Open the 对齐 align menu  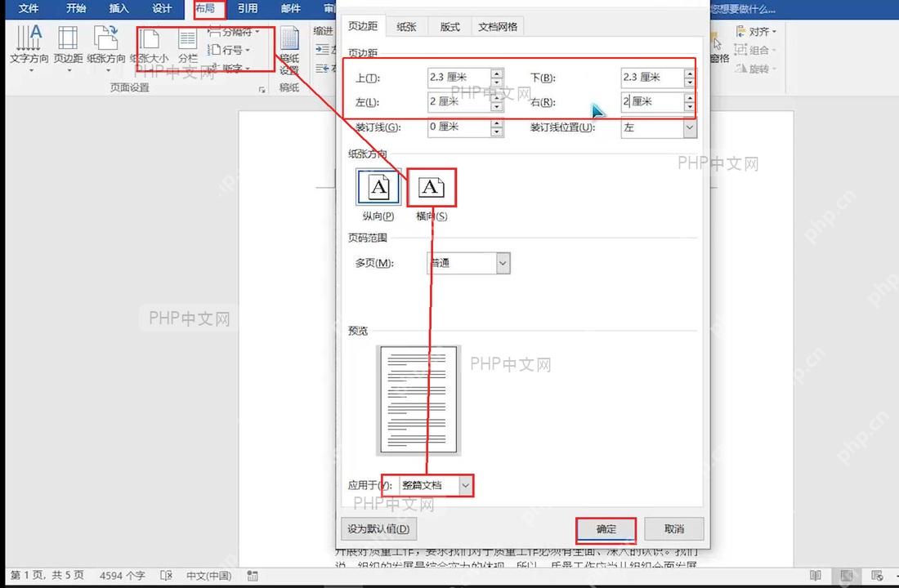(756, 32)
